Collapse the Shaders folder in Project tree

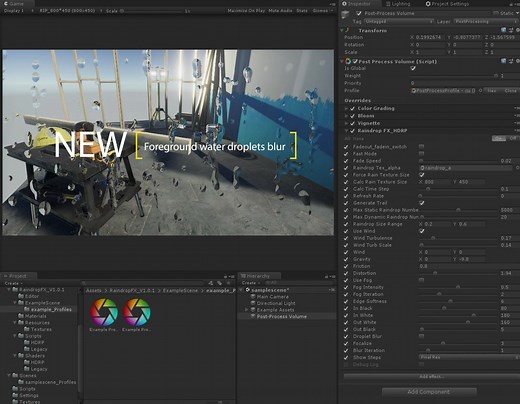(x=15, y=356)
